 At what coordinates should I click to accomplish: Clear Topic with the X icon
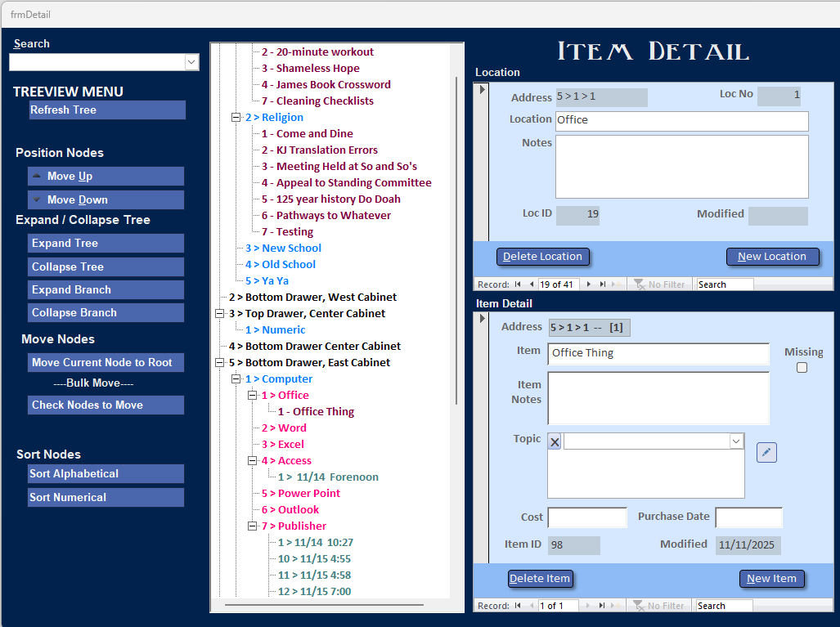[x=555, y=441]
